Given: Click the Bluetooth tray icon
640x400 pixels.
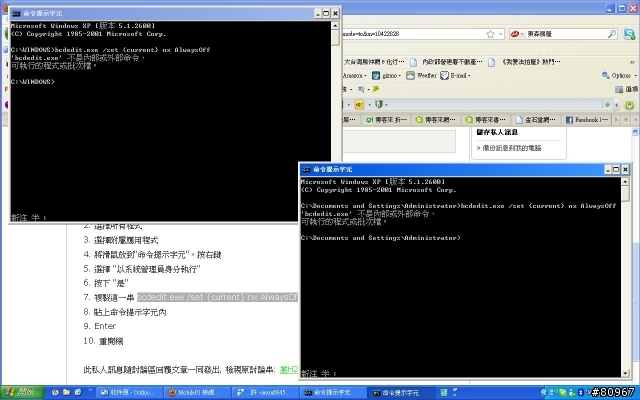Looking at the screenshot, I should point(580,393).
